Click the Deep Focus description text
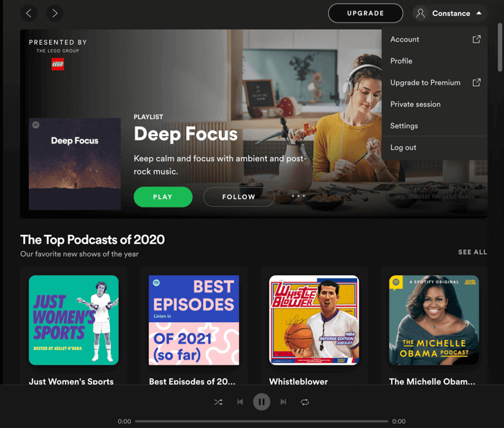The height and width of the screenshot is (428, 504). pos(220,165)
